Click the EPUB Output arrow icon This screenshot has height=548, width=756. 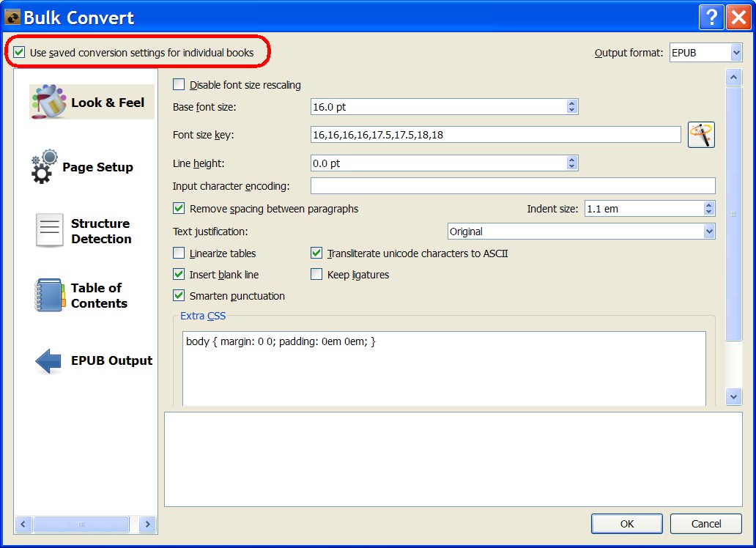click(48, 361)
